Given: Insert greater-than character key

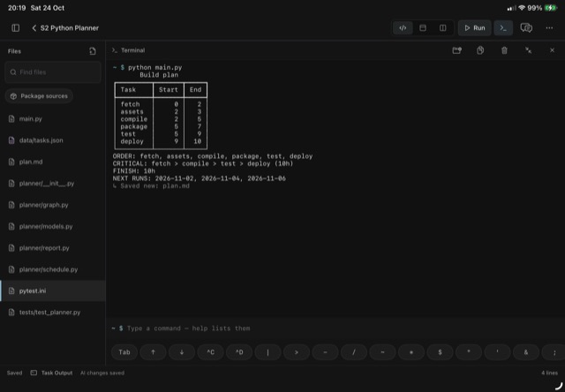Looking at the screenshot, I should point(297,352).
